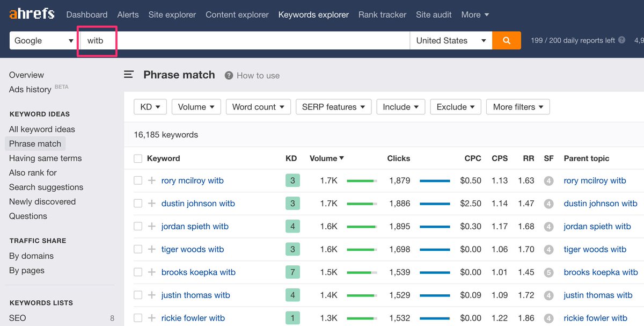Screen dimensions: 644x326
Task: Open SERP features badge for tiger woods witb
Action: pos(548,249)
